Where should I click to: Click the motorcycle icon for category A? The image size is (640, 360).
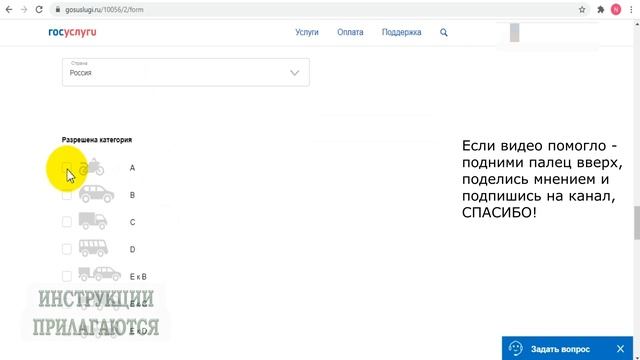coord(92,167)
